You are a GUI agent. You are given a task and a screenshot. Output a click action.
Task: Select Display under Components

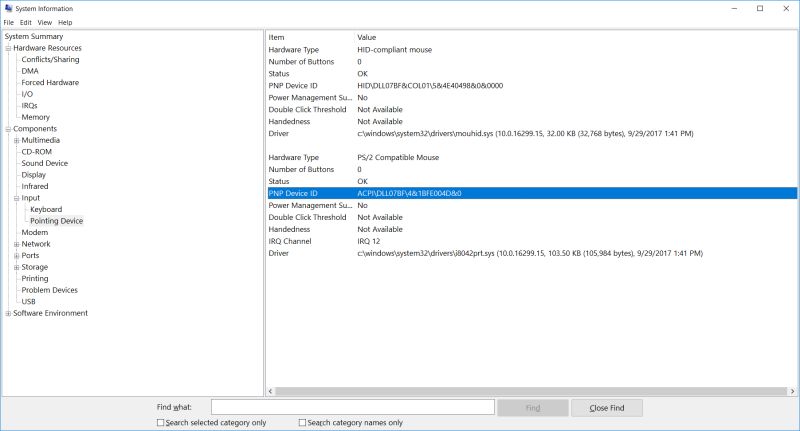point(33,175)
